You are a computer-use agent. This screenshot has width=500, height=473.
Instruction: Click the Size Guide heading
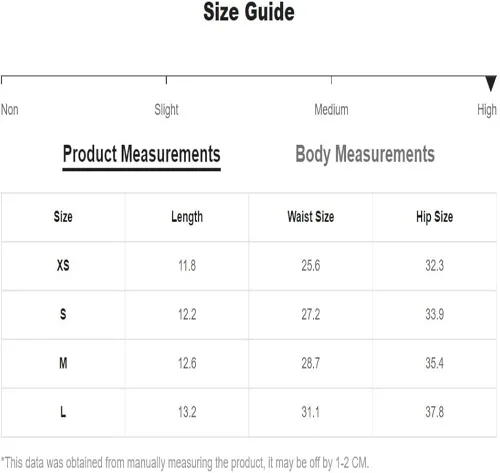click(x=249, y=12)
